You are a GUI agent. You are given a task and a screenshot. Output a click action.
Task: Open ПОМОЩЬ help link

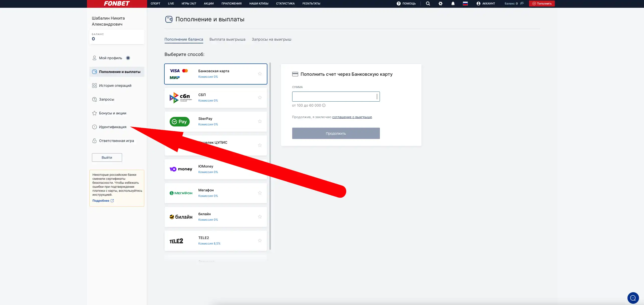coord(406,4)
